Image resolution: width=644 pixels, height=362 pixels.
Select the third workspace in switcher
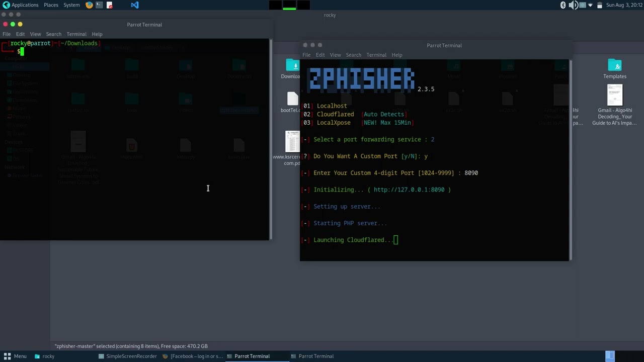point(303,5)
